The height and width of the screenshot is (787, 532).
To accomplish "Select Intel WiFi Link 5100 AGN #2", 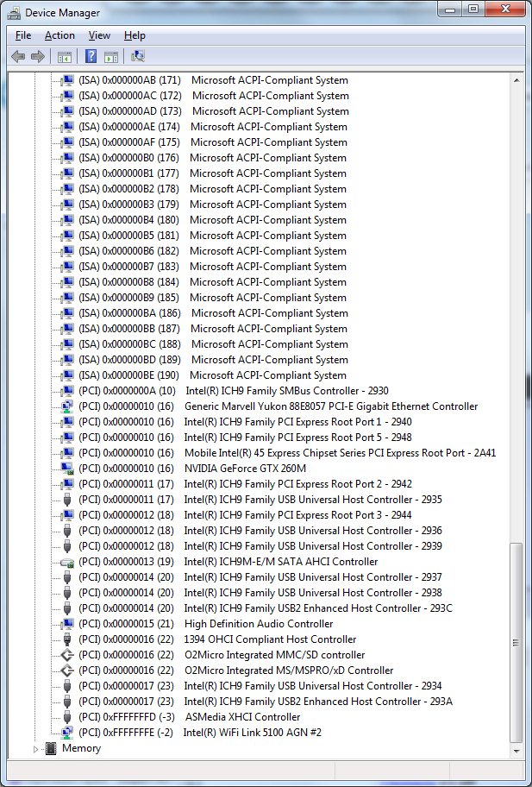I will coord(200,733).
